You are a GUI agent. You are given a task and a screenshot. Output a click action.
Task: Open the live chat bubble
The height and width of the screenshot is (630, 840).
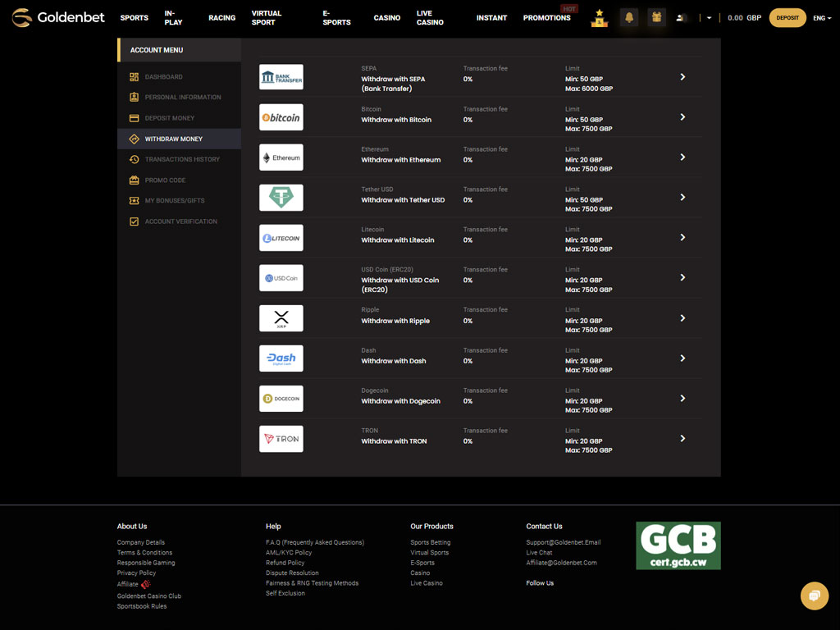tap(815, 596)
